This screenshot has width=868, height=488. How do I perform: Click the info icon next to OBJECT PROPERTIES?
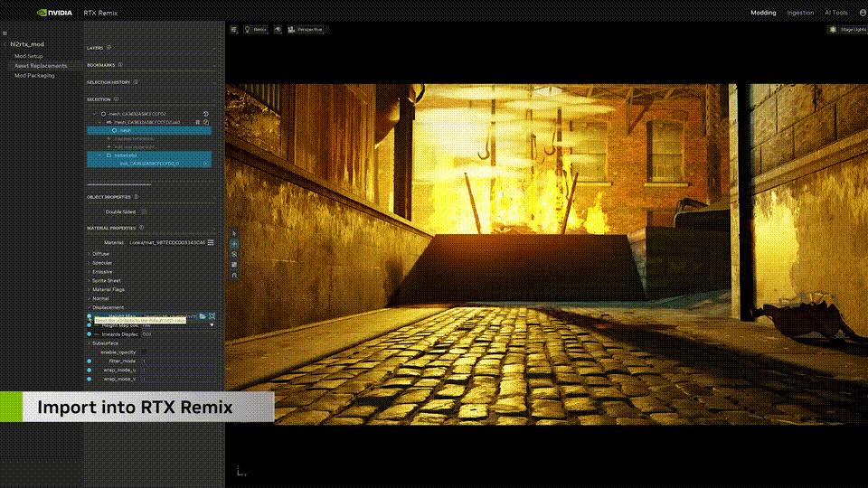137,196
